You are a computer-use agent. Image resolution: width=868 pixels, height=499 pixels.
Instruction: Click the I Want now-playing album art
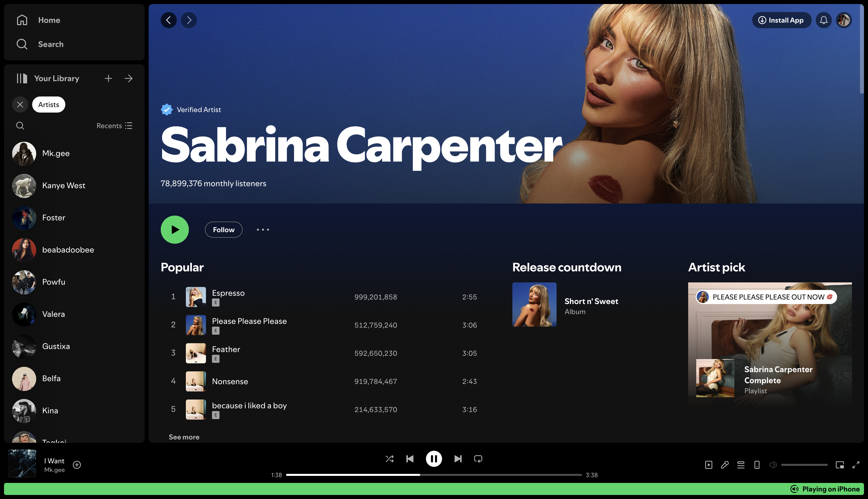coord(22,463)
